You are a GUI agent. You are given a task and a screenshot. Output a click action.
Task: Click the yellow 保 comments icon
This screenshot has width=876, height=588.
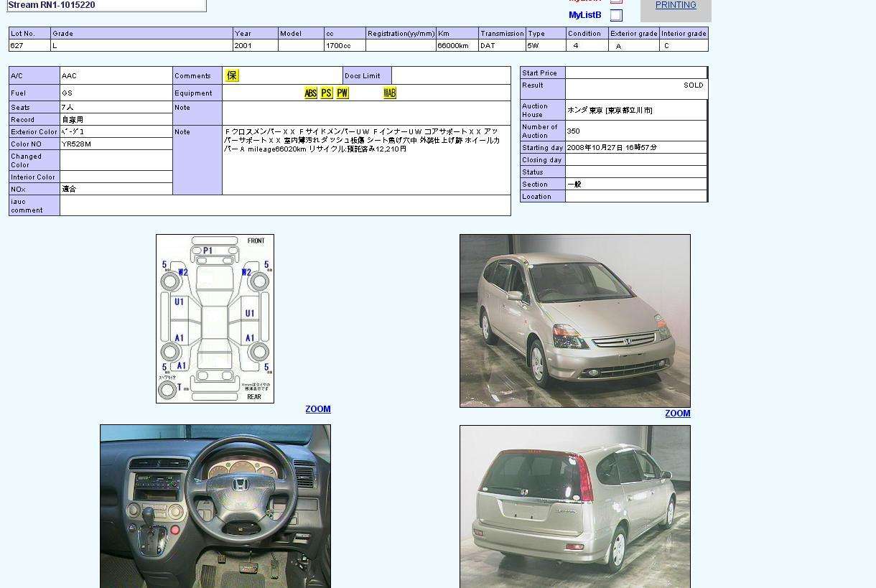click(x=232, y=75)
